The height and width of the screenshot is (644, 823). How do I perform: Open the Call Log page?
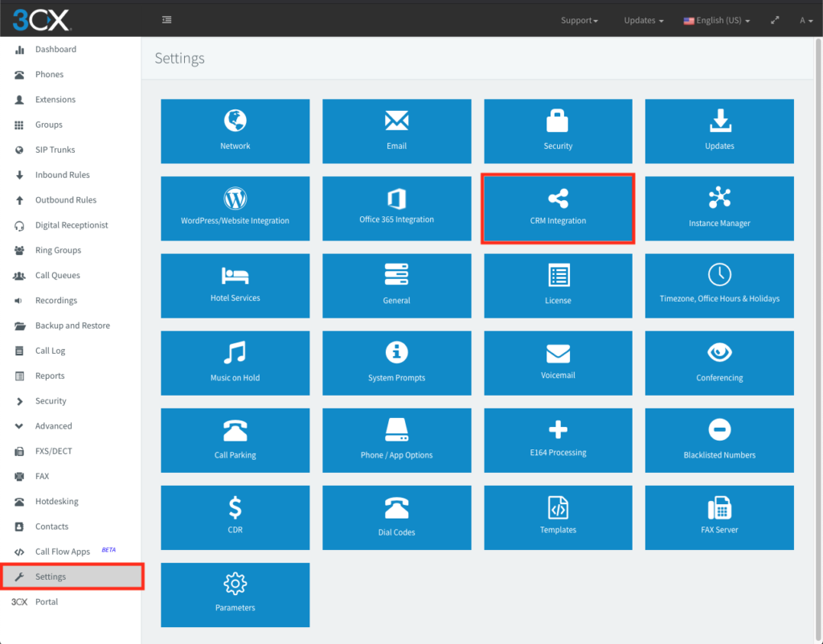[x=71, y=351]
